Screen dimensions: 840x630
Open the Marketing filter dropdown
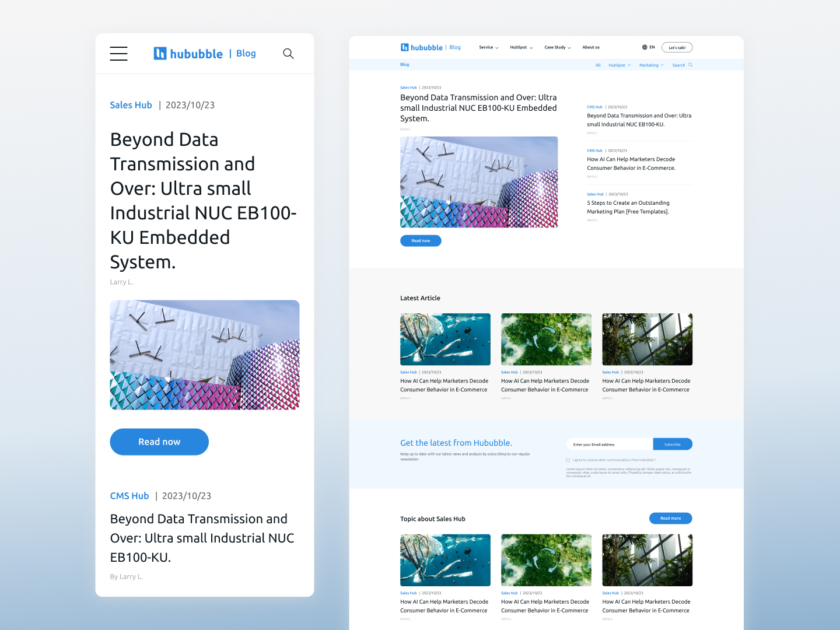click(x=651, y=65)
